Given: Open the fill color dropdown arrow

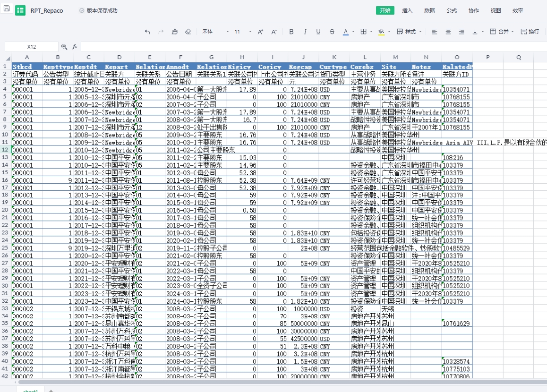Looking at the screenshot, I should click(x=389, y=32).
